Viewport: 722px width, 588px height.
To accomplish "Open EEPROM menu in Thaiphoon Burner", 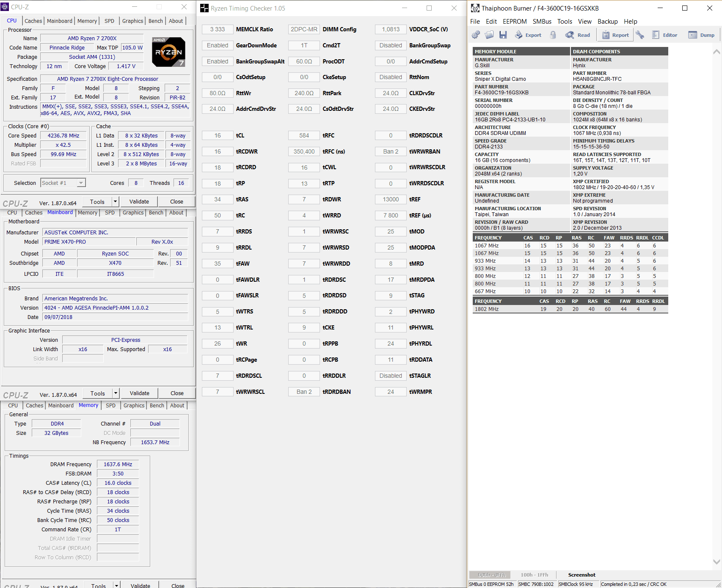I will tap(515, 22).
